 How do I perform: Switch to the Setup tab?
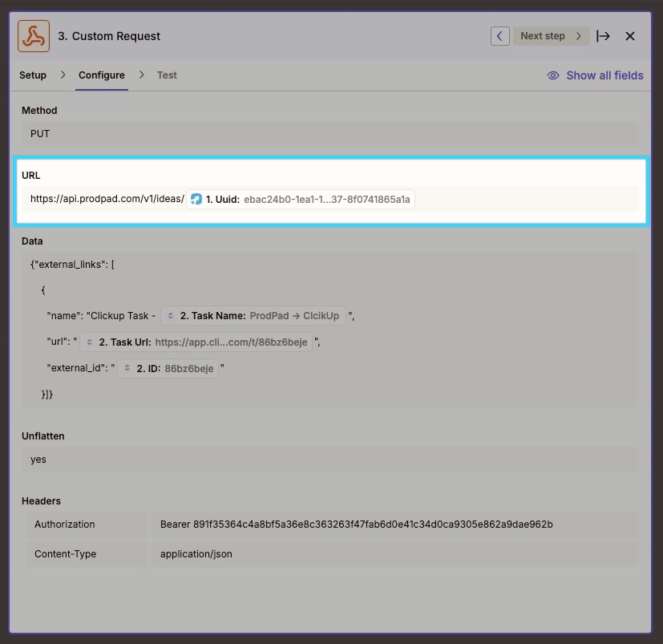click(33, 75)
